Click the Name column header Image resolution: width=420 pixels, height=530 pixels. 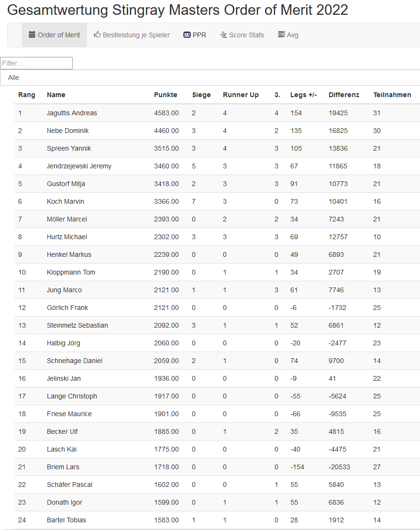[56, 95]
